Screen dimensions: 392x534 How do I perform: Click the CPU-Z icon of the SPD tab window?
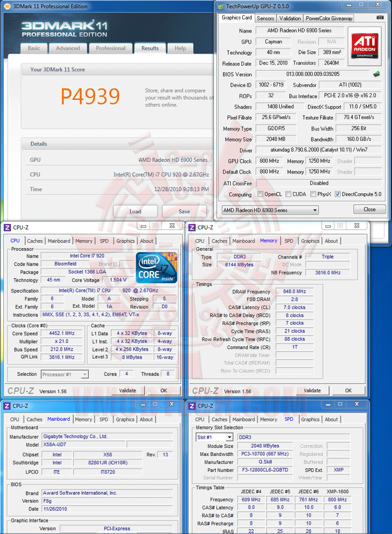(192, 406)
